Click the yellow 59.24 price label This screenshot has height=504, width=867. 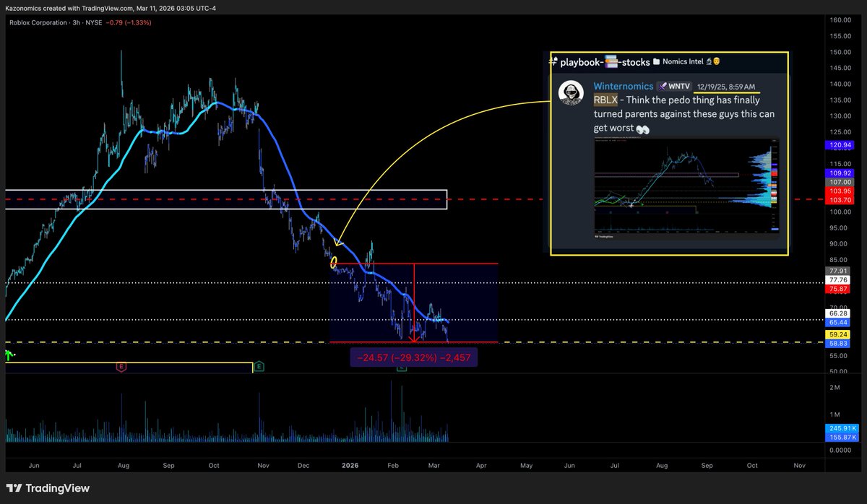(839, 335)
